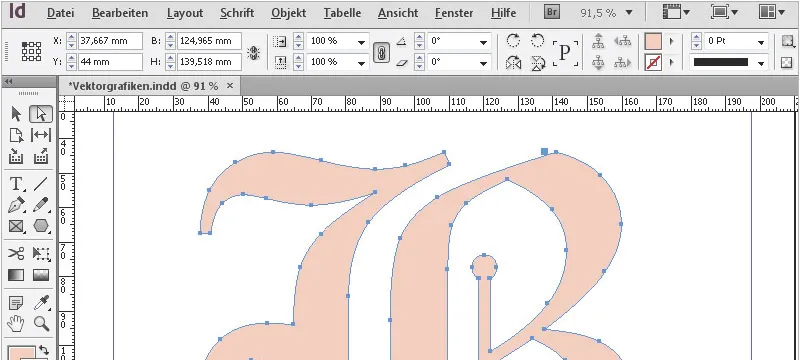Open the stroke type line dropdown

(761, 64)
